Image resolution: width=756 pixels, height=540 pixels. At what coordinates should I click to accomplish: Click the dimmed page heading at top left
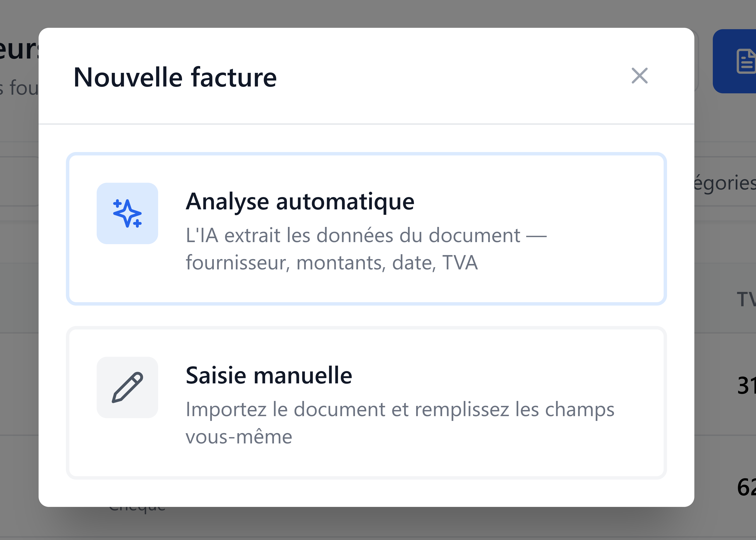coord(19,50)
